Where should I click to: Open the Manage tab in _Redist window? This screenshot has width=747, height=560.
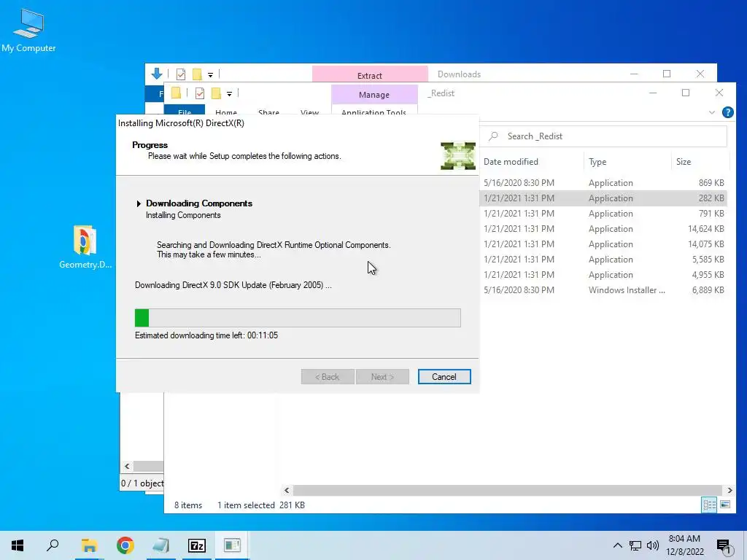pos(374,94)
